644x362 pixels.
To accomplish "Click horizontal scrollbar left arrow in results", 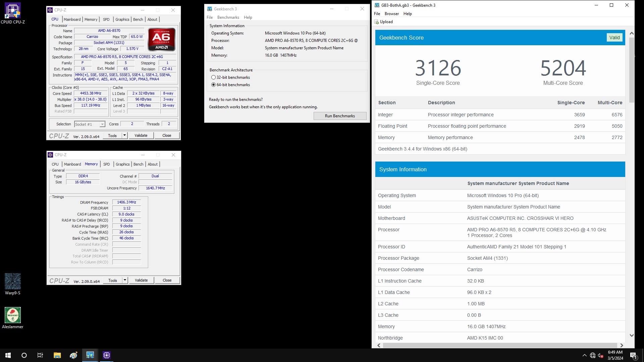I will 379,345.
